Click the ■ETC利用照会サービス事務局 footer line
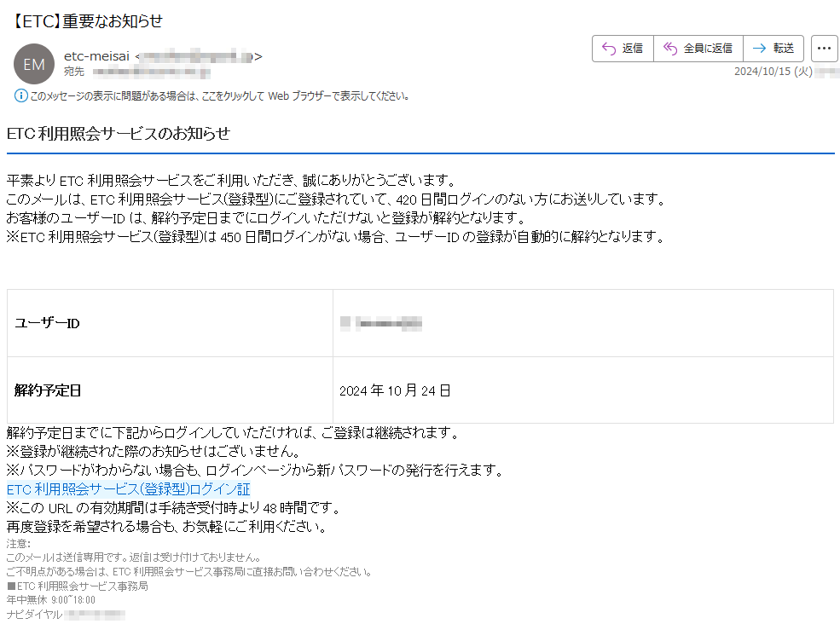The width and height of the screenshot is (840, 624). point(77,586)
